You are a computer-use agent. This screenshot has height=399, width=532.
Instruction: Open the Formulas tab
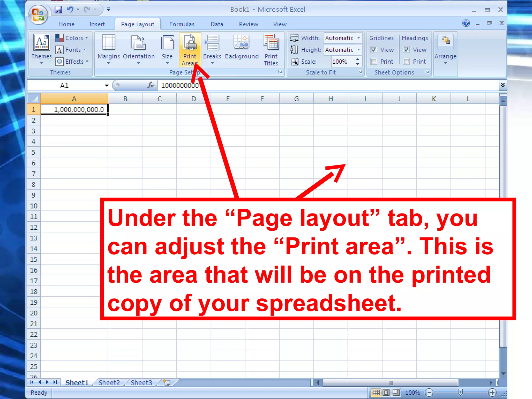(x=182, y=24)
